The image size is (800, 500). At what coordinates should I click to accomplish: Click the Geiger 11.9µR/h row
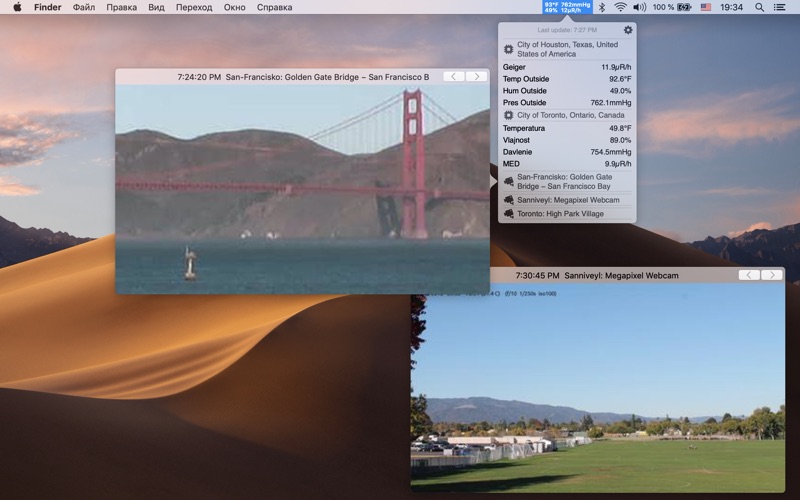pos(567,67)
